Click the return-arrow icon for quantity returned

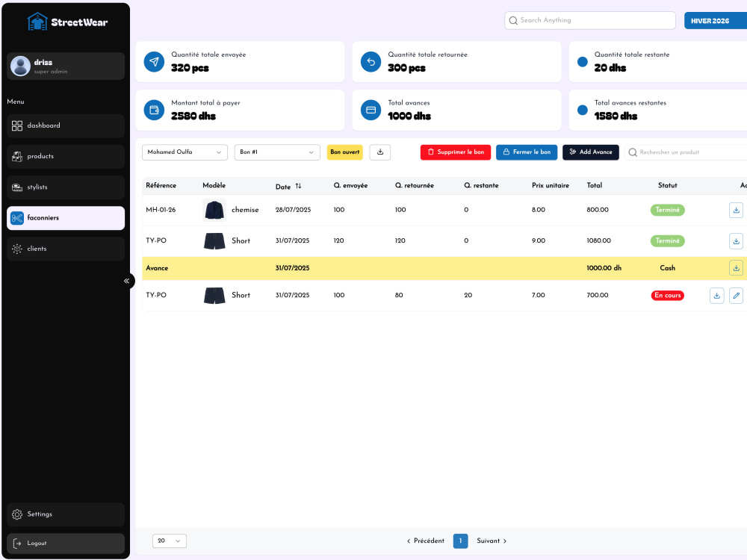(x=371, y=62)
